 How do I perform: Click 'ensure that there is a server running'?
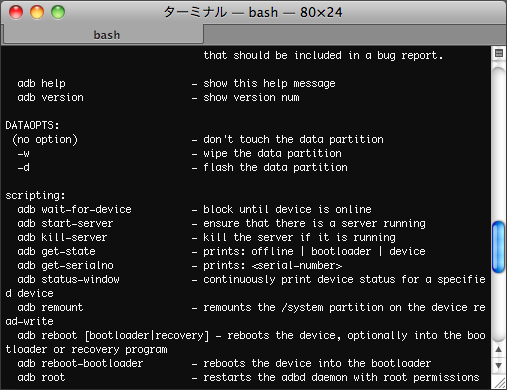(314, 223)
